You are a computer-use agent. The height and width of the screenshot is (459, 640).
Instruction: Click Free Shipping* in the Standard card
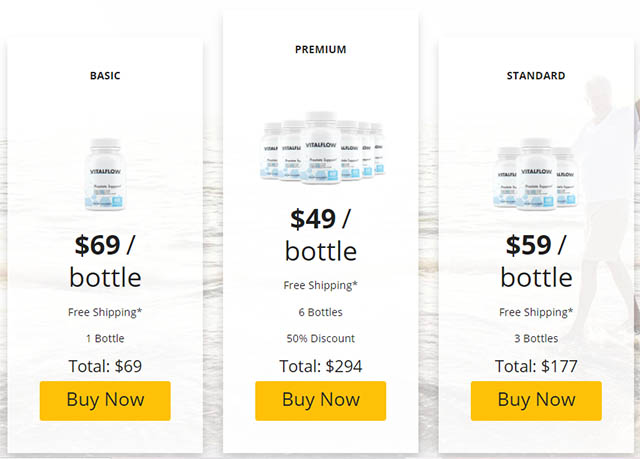[536, 313]
